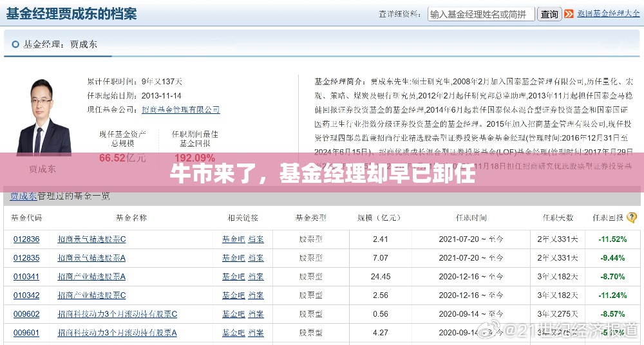Click the 2013-11-14 start date text
Viewport: 644px width, 345px height.
pos(162,96)
